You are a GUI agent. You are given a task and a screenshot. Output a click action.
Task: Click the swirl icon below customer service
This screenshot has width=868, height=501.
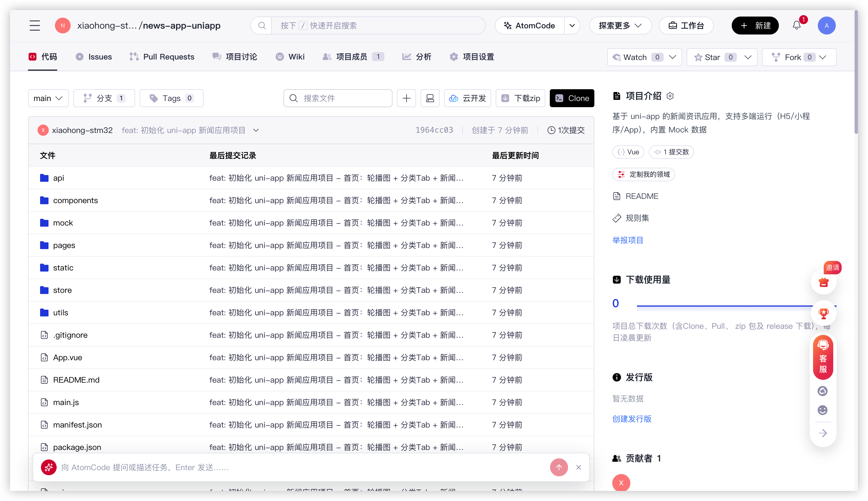(823, 391)
